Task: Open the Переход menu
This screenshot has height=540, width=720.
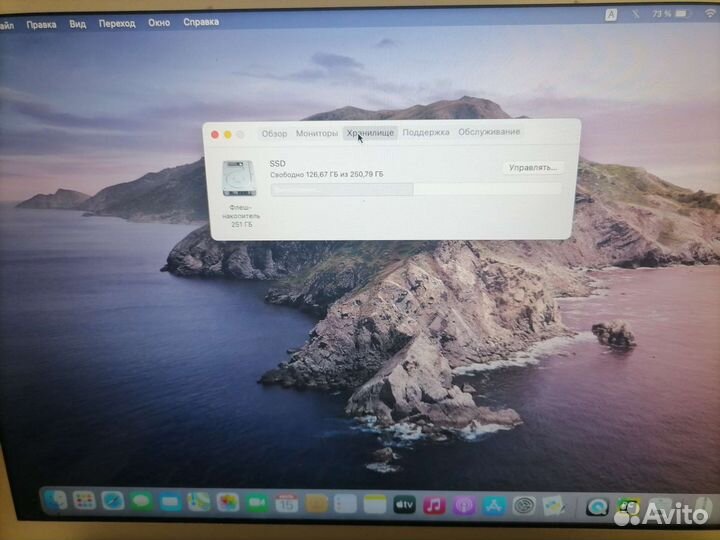Action: point(117,23)
